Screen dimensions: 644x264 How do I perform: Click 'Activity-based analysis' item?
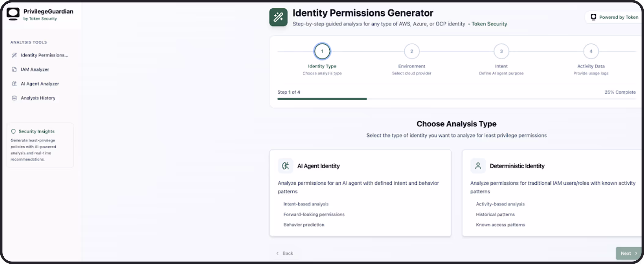[x=500, y=204]
